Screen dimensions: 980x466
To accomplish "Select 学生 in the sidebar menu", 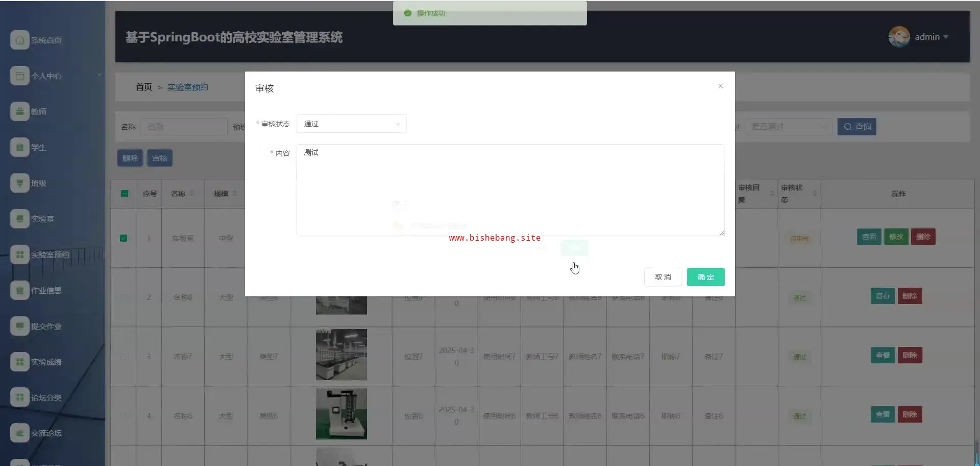I will [x=39, y=148].
